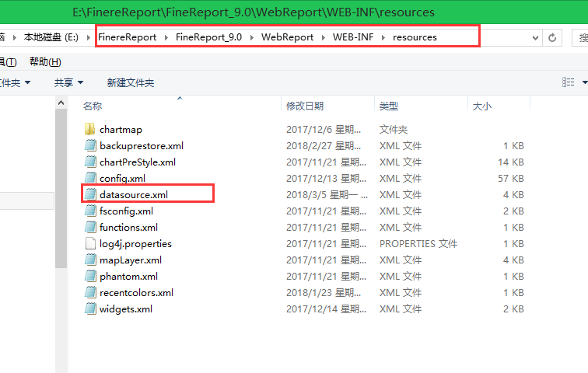This screenshot has width=588, height=373.
Task: Expand the 共享 dropdown menu
Action: [81, 82]
